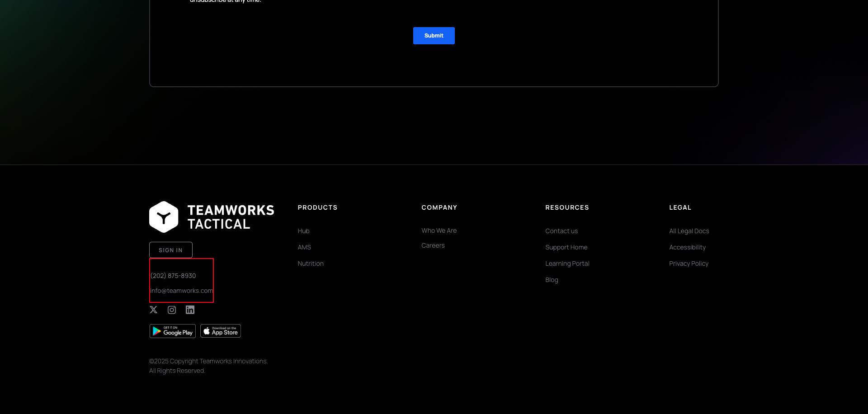Open the Instagram social icon
The width and height of the screenshot is (868, 414).
171,310
